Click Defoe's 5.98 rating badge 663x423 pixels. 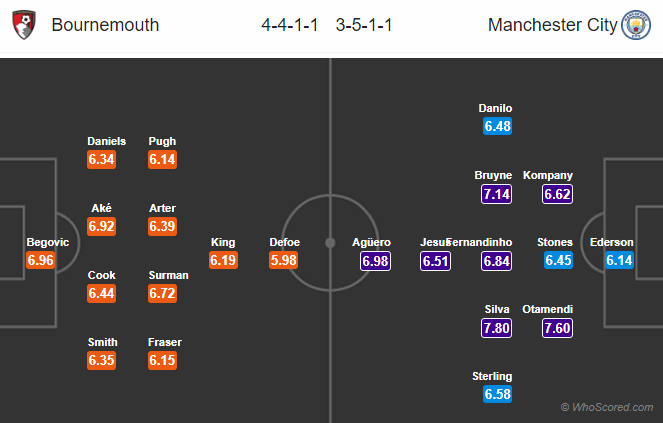point(284,260)
